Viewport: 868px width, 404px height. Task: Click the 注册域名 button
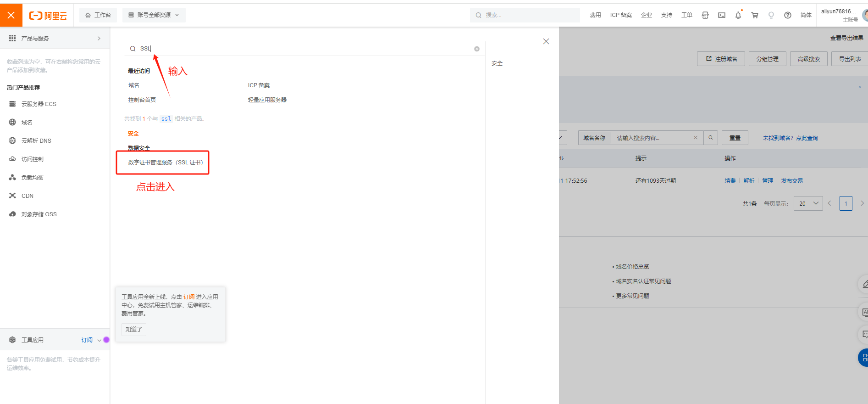click(721, 59)
